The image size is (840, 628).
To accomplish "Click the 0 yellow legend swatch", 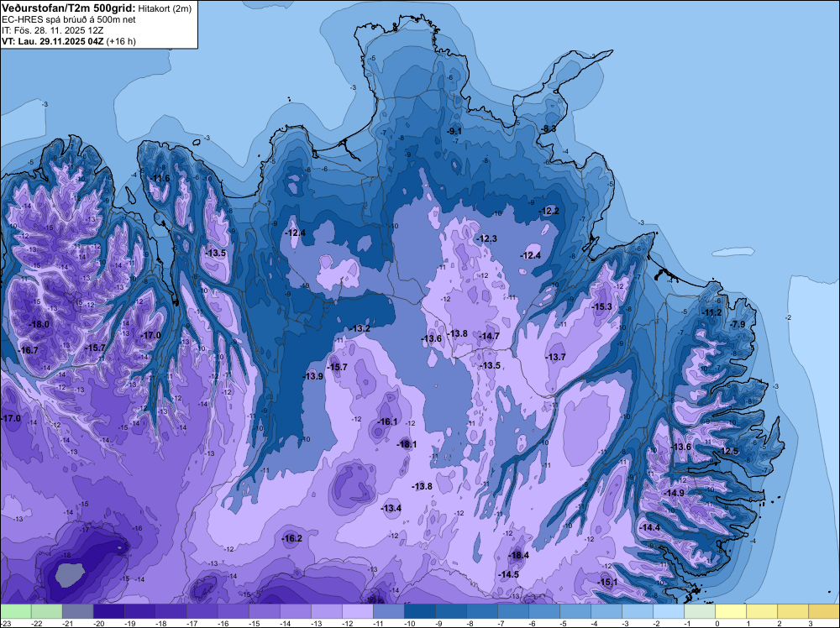I will click(730, 611).
